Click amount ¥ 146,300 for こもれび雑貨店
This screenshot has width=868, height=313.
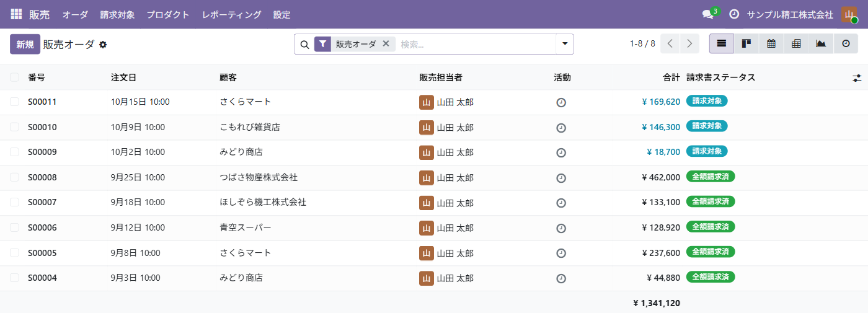(661, 127)
